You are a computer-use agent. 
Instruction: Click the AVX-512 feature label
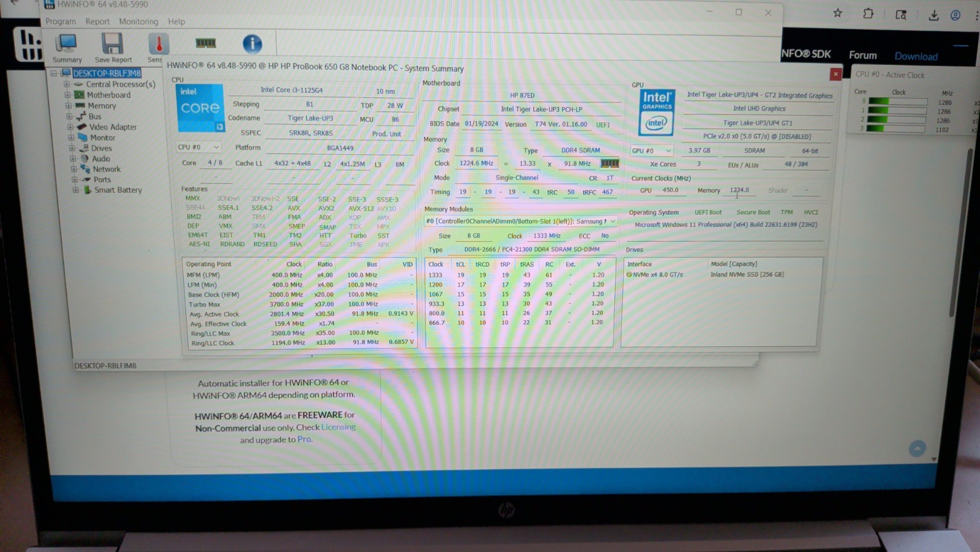[361, 209]
